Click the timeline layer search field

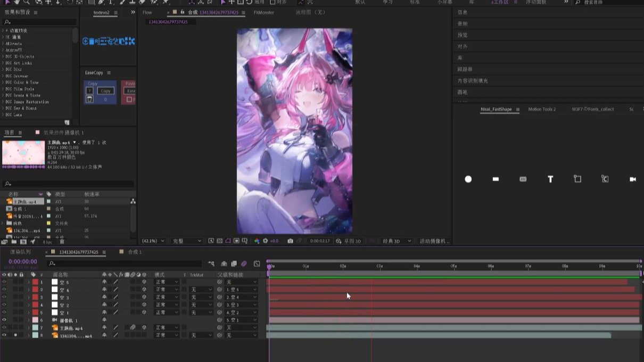click(x=124, y=264)
